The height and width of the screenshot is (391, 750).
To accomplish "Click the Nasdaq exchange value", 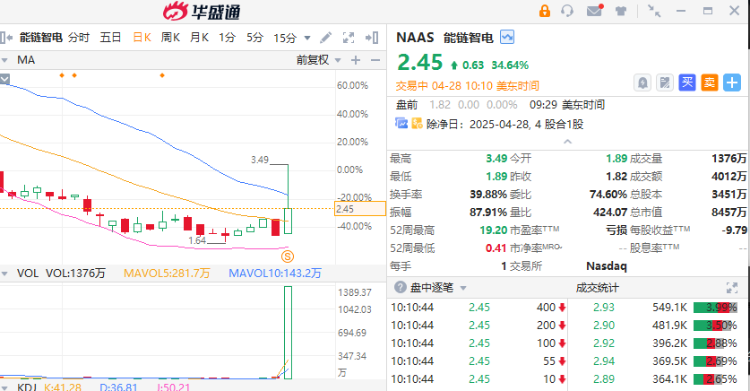I will [x=606, y=266].
